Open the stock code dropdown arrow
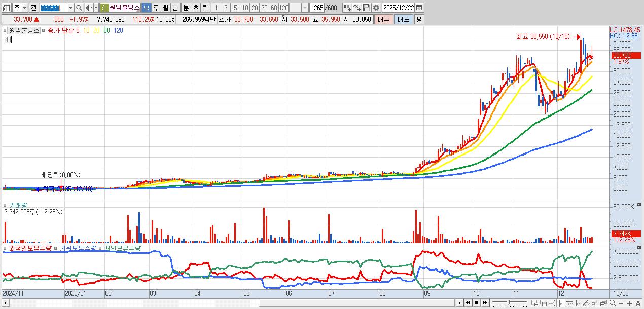Screen dimensions: 644x309 tap(70, 8)
